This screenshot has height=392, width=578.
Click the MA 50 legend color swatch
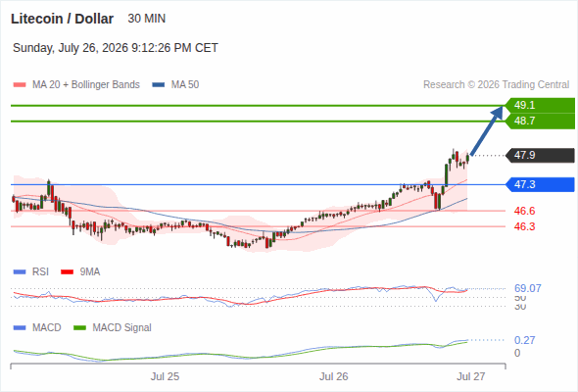tap(159, 85)
